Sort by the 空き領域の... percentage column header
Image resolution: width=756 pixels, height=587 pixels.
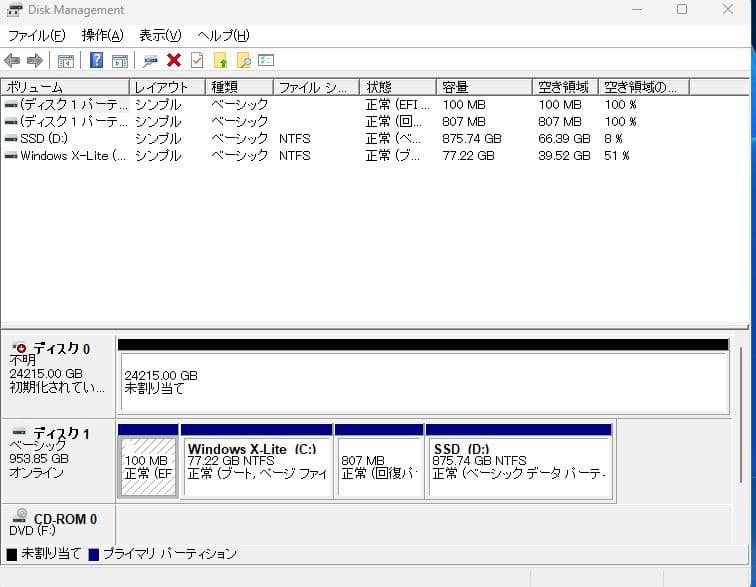(x=644, y=87)
